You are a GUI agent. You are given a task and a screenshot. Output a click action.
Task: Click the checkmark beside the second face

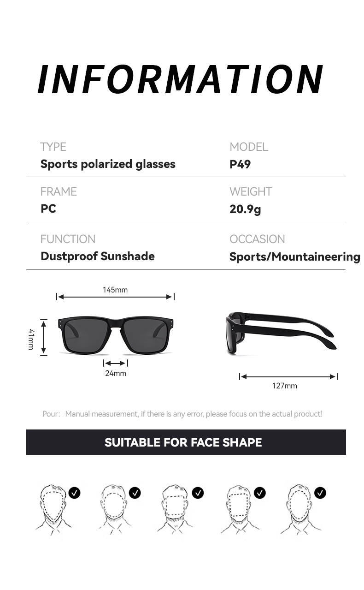pyautogui.click(x=135, y=493)
